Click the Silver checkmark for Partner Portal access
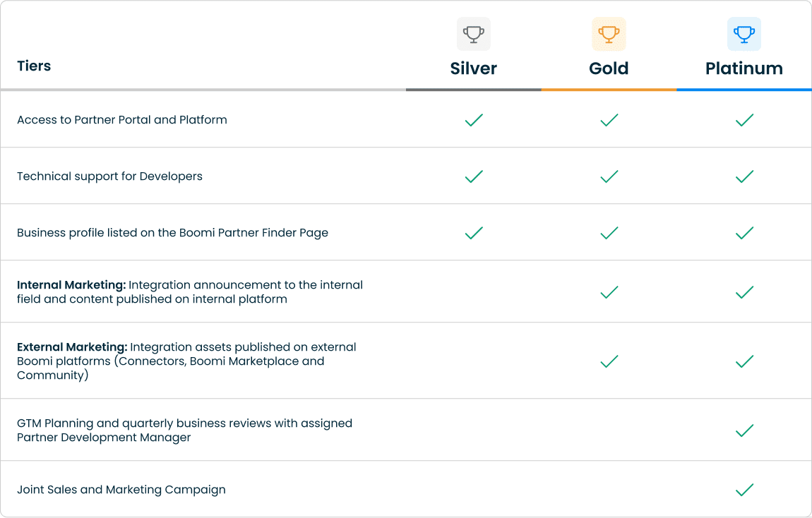Viewport: 812px width, 518px height. [473, 120]
